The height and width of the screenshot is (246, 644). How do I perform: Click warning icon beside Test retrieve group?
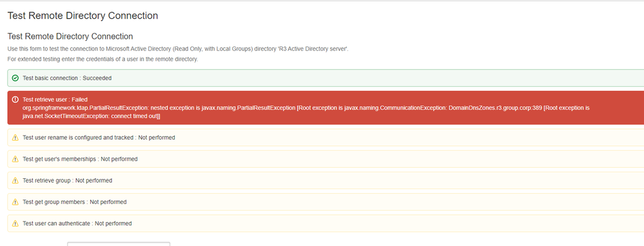tap(15, 181)
